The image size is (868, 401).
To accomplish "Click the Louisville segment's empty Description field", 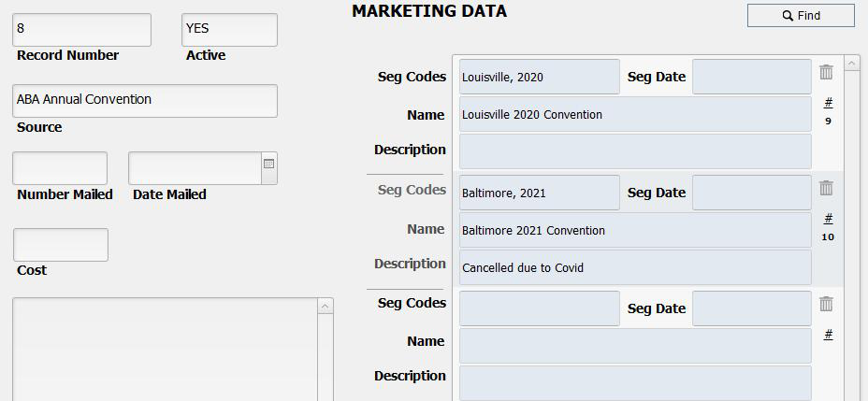I will pyautogui.click(x=634, y=151).
